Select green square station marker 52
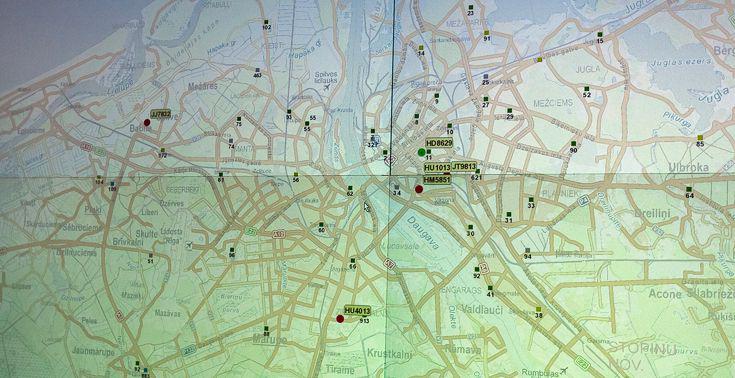Viewport: 735px width, 378px height. pos(586,89)
